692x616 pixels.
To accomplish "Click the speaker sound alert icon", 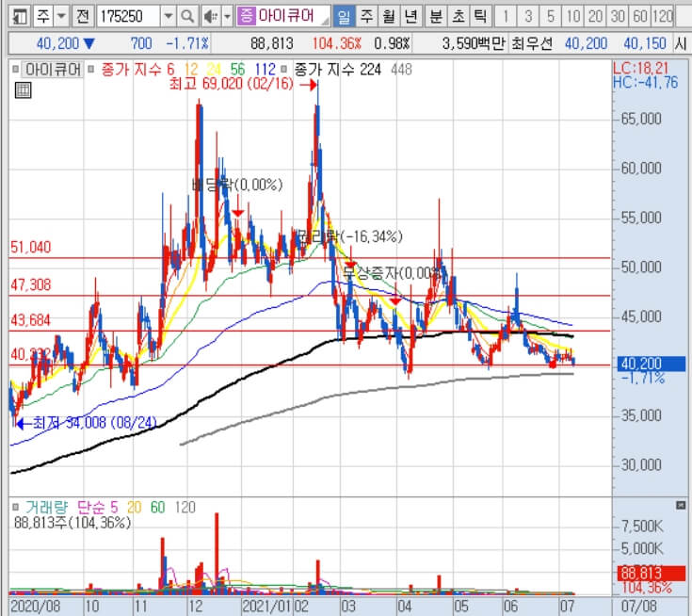I will 211,17.
